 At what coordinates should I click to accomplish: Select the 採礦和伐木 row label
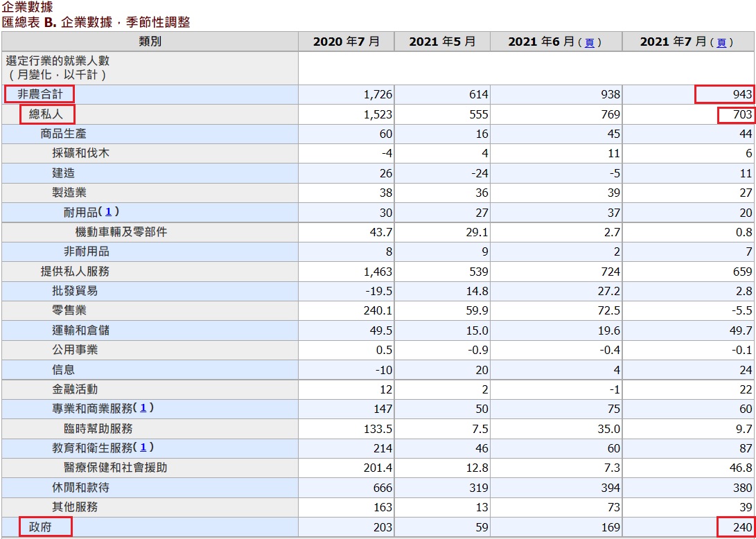[x=80, y=153]
